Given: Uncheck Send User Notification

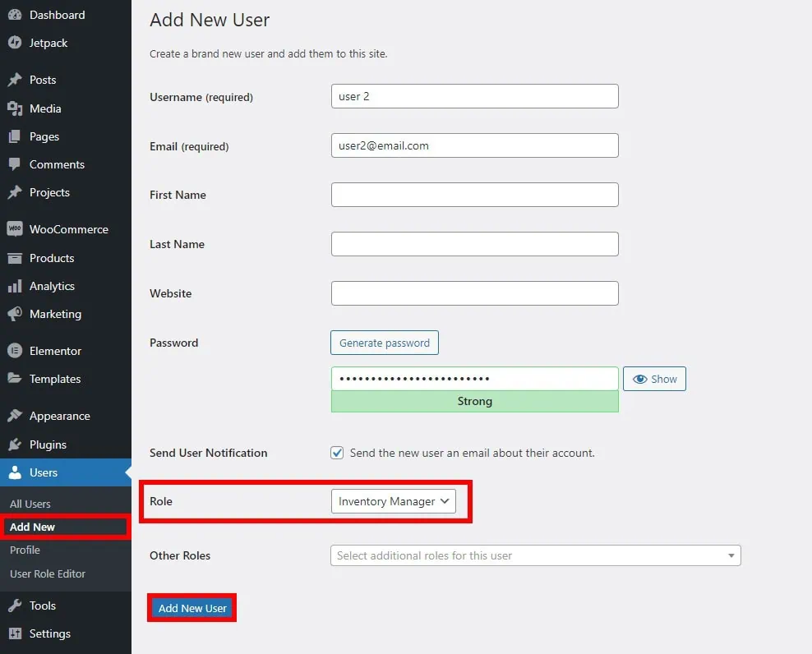Looking at the screenshot, I should pyautogui.click(x=338, y=452).
